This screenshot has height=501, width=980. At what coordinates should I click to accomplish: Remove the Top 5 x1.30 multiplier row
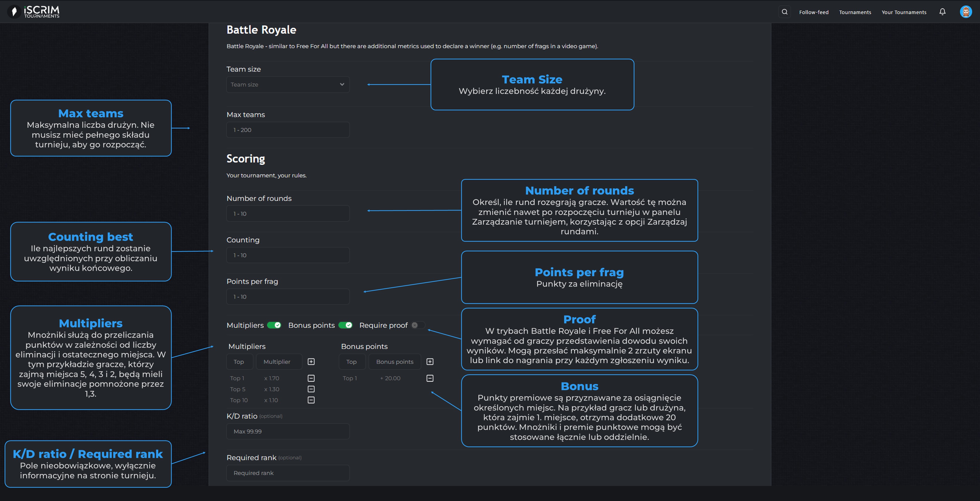pyautogui.click(x=311, y=389)
